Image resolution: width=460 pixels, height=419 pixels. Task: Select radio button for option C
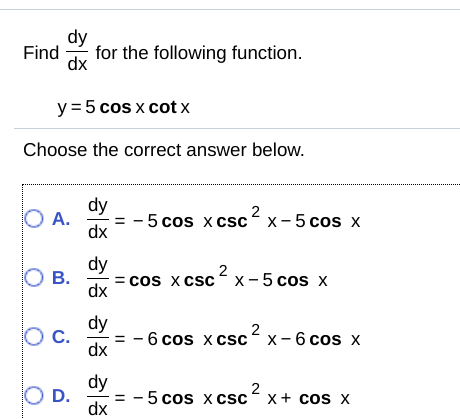pyautogui.click(x=34, y=337)
